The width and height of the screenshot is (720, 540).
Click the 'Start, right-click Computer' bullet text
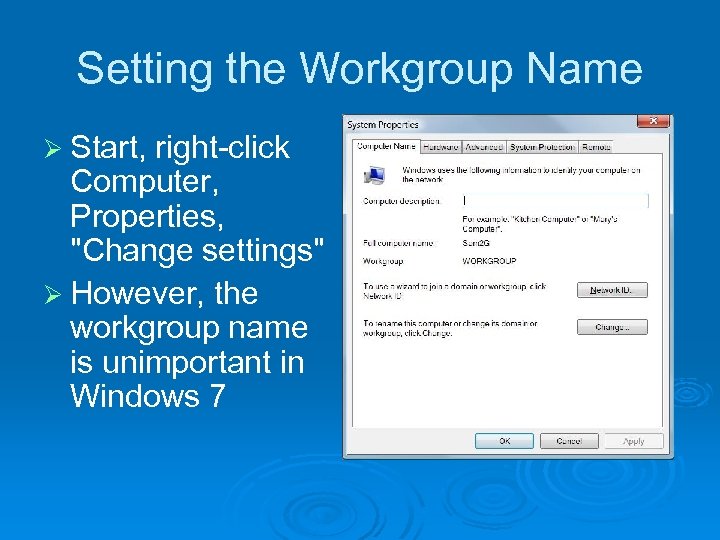point(197,198)
